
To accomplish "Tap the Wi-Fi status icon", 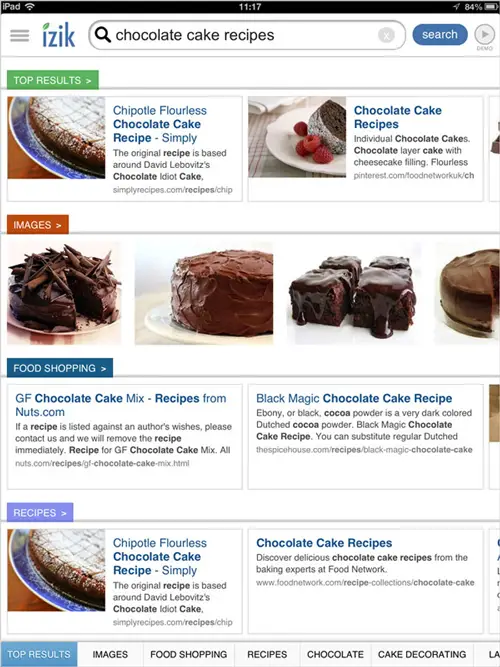I will pyautogui.click(x=30, y=6).
